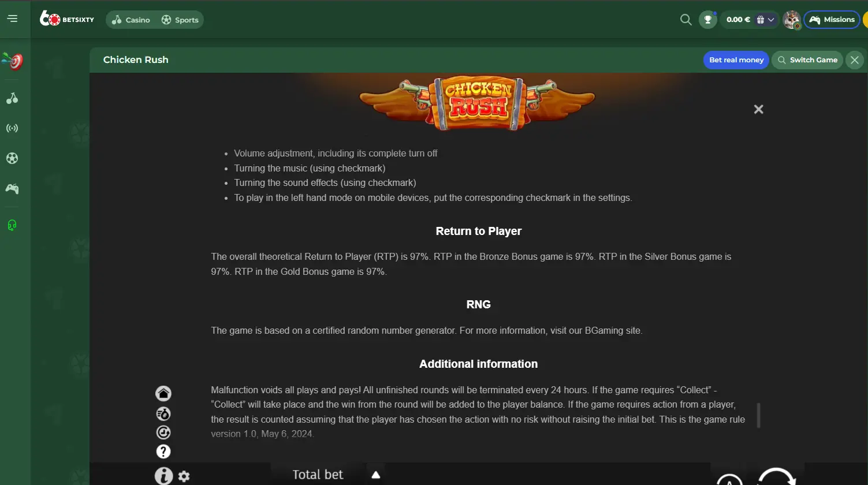Open the cherries slots sidebar icon
The height and width of the screenshot is (485, 868).
point(12,99)
